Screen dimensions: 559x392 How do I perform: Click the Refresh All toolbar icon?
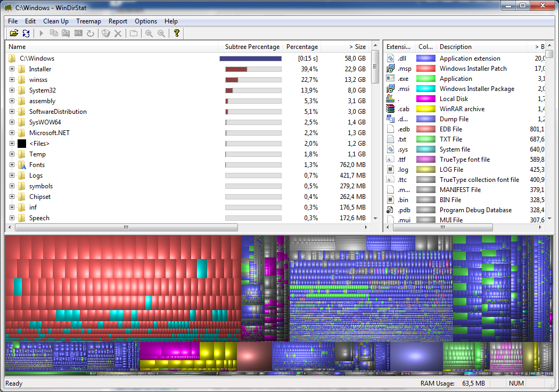(26, 33)
